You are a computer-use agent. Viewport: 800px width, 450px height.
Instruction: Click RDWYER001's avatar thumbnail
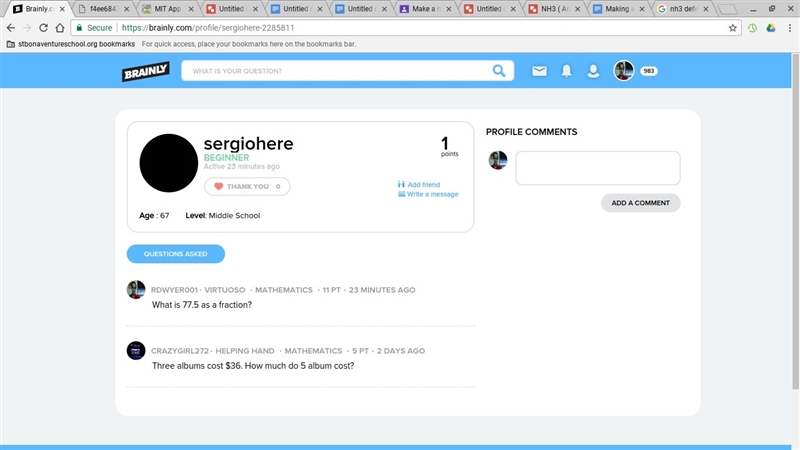click(136, 290)
